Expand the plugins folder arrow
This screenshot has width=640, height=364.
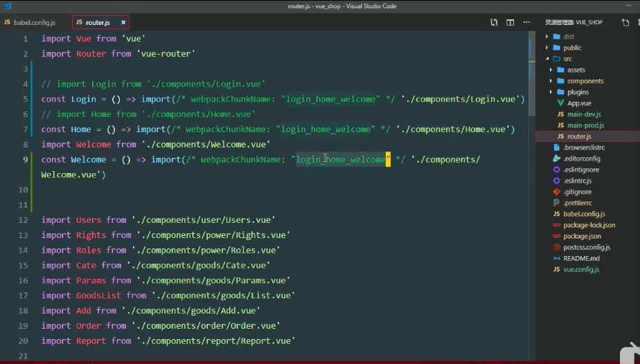click(551, 92)
